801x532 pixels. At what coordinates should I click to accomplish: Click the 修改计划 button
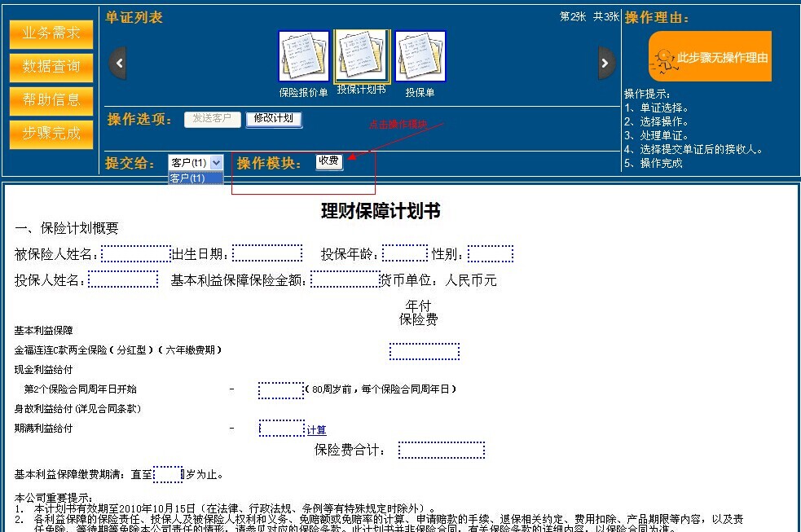(x=273, y=119)
